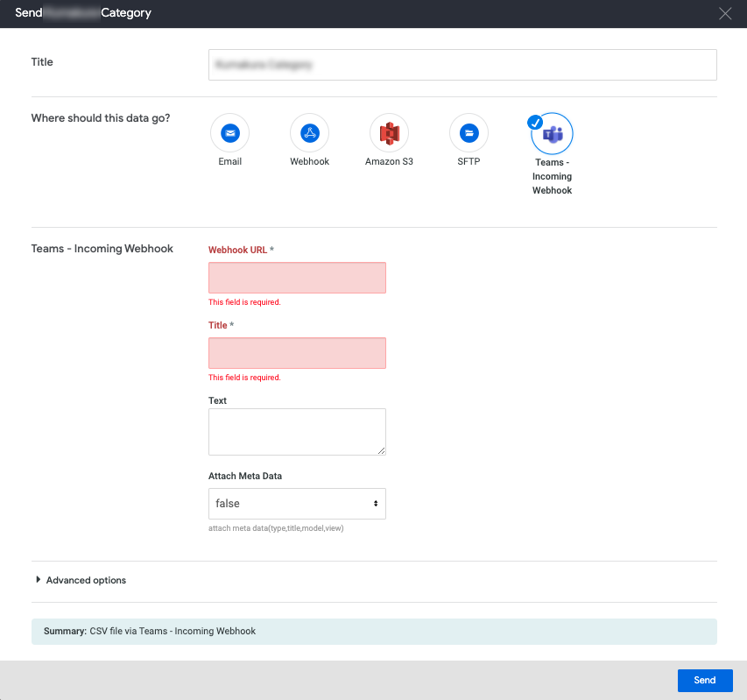Click the 'Where should this data go?' label

(101, 118)
